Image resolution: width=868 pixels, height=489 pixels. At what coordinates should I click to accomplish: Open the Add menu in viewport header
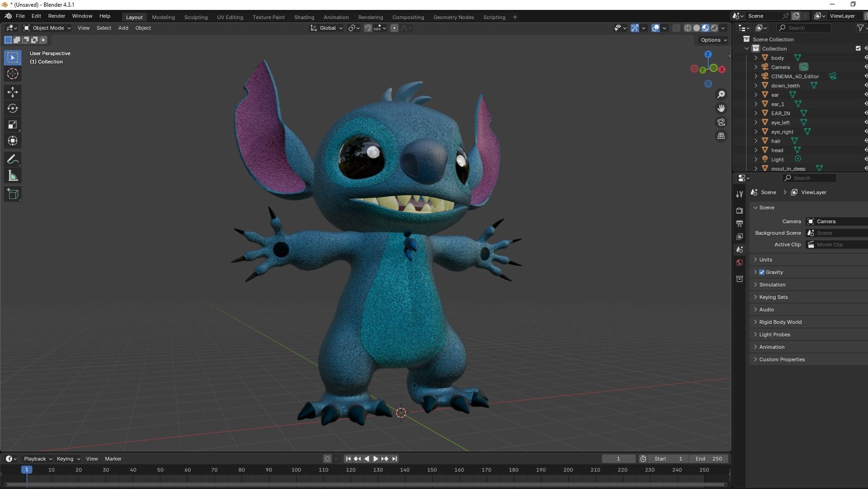click(x=123, y=28)
